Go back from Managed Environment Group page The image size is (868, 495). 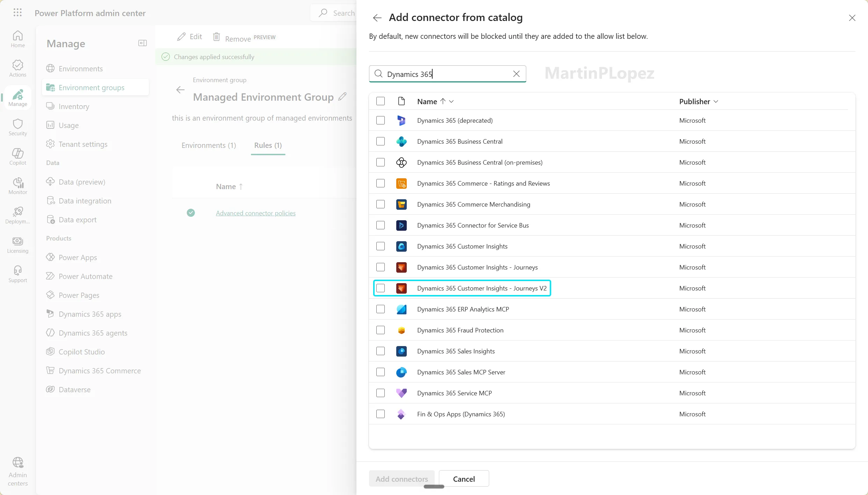point(180,90)
